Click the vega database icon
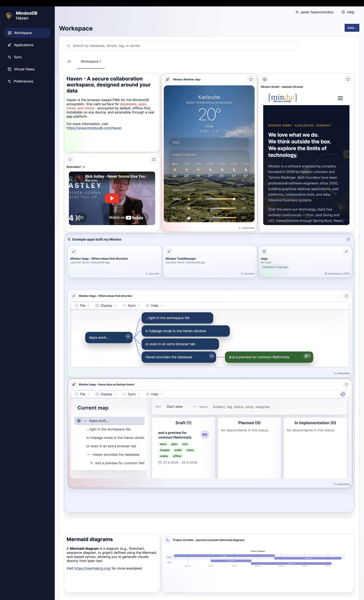The image size is (364, 600). pos(264,252)
